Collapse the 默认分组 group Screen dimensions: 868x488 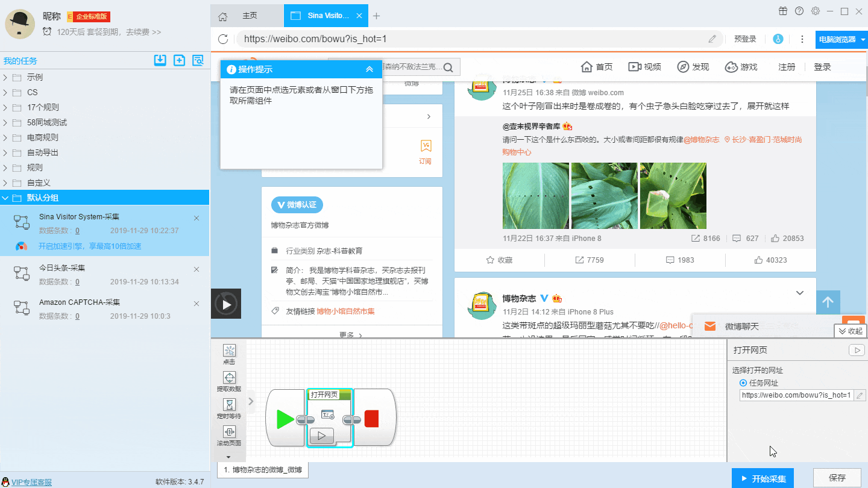pyautogui.click(x=5, y=198)
